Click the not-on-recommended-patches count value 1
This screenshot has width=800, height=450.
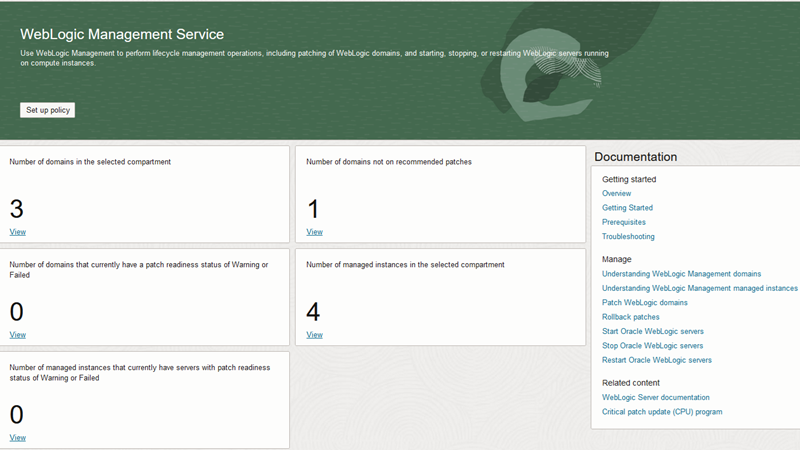(313, 209)
